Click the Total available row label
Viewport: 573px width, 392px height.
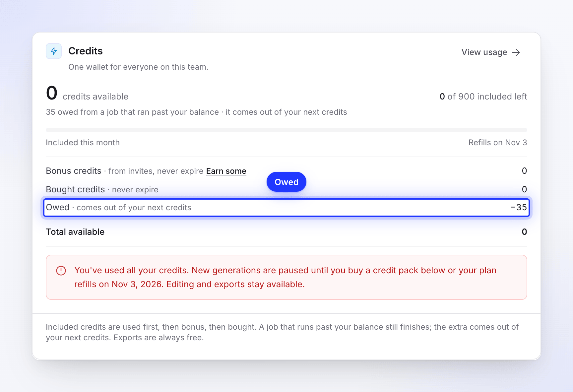click(75, 232)
